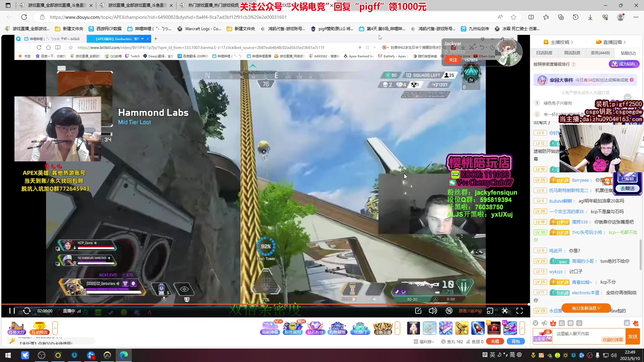Mute the stream volume speaker icon
The image size is (644, 362).
(433, 311)
